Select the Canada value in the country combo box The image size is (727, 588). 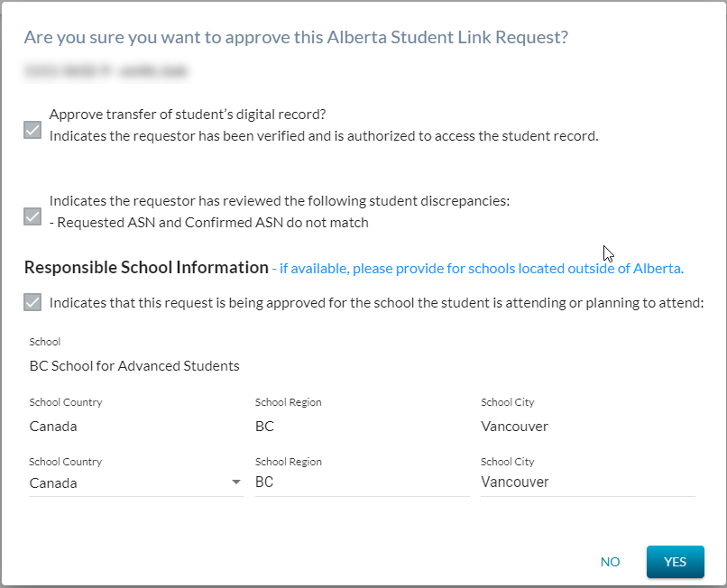point(126,482)
